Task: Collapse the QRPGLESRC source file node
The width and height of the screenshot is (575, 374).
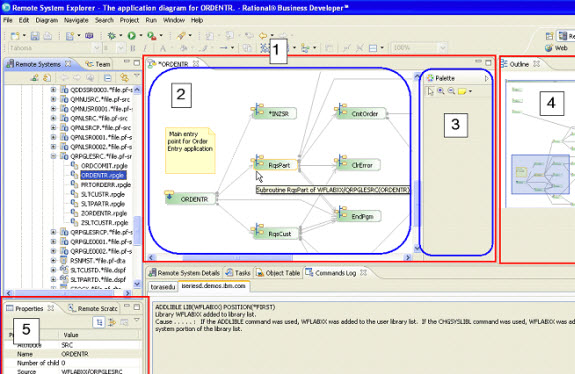Action: 53,156
